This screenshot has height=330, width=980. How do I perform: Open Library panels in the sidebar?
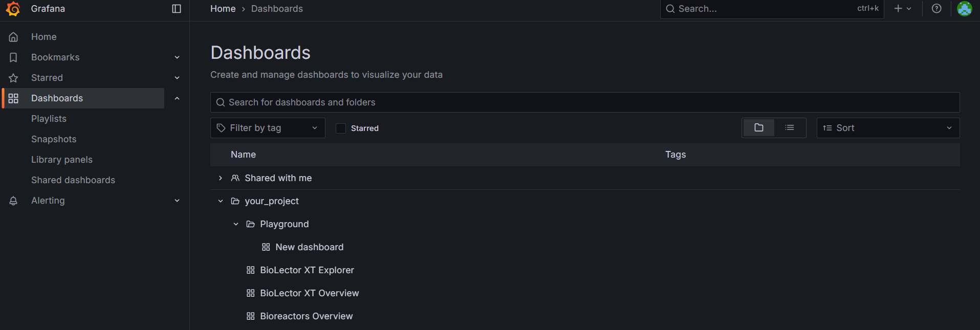coord(62,160)
